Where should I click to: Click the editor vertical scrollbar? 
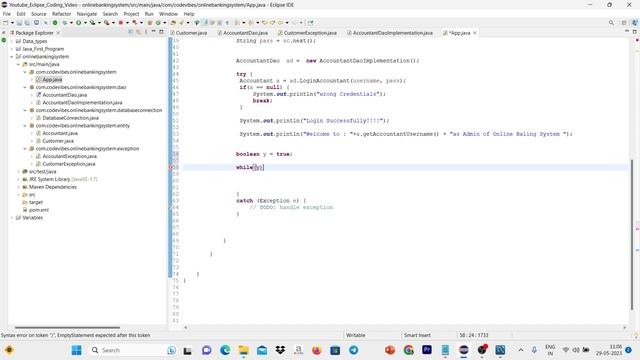[632, 235]
